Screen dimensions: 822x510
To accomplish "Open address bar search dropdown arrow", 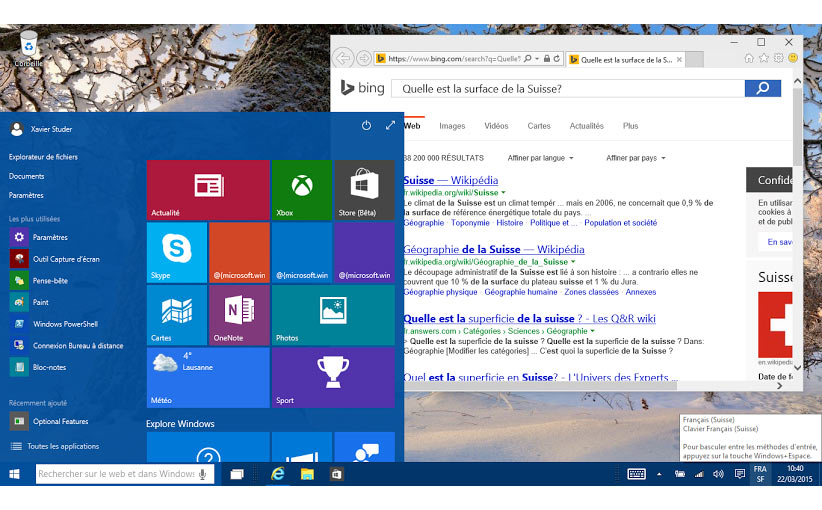I will [537, 59].
